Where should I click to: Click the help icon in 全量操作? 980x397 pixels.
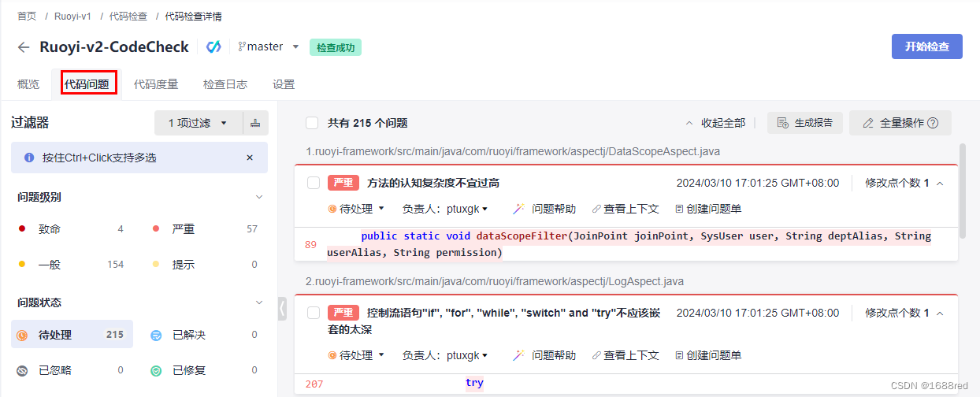(x=933, y=123)
